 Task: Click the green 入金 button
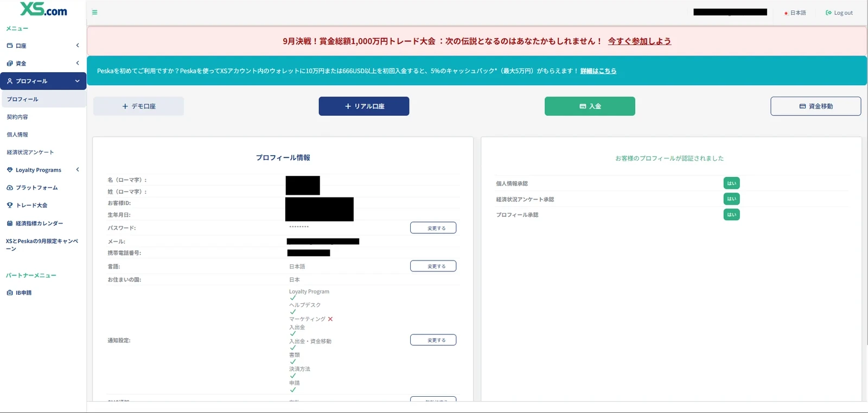590,106
